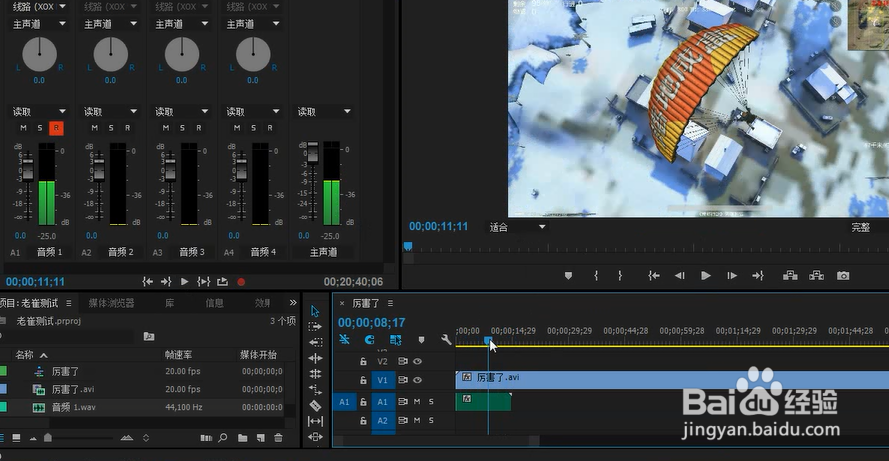Export frame with camera icon

[843, 276]
